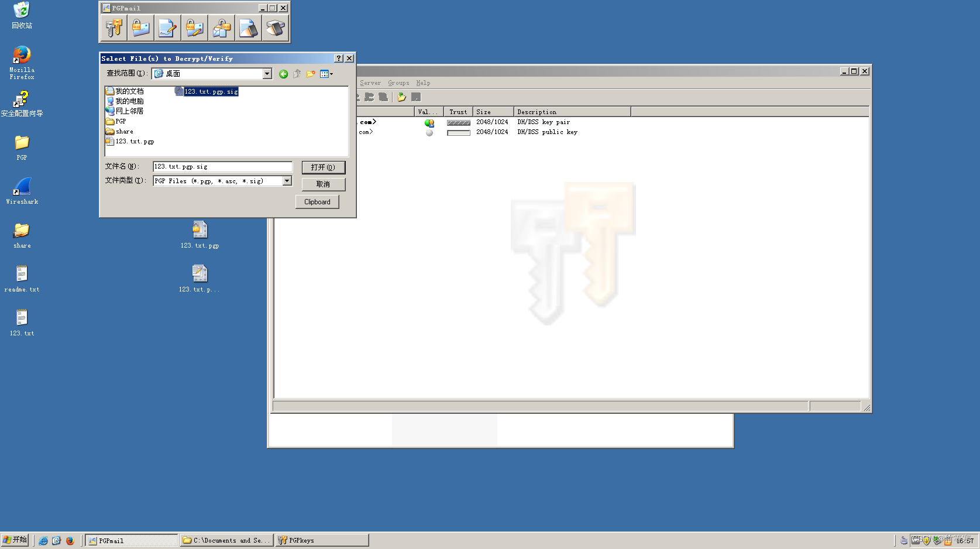Open the Mozilla Firefox desktop icon
Image resolution: width=980 pixels, height=549 pixels.
click(x=22, y=63)
